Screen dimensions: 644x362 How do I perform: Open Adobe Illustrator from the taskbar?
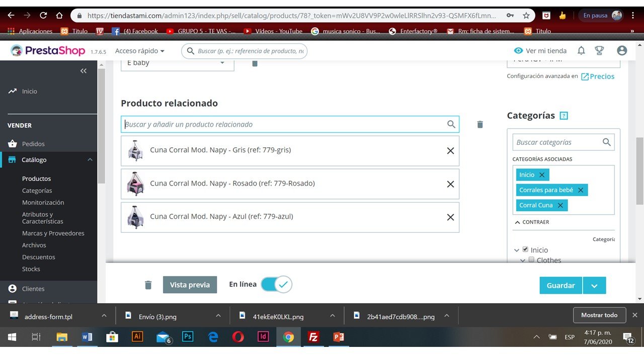point(137,337)
